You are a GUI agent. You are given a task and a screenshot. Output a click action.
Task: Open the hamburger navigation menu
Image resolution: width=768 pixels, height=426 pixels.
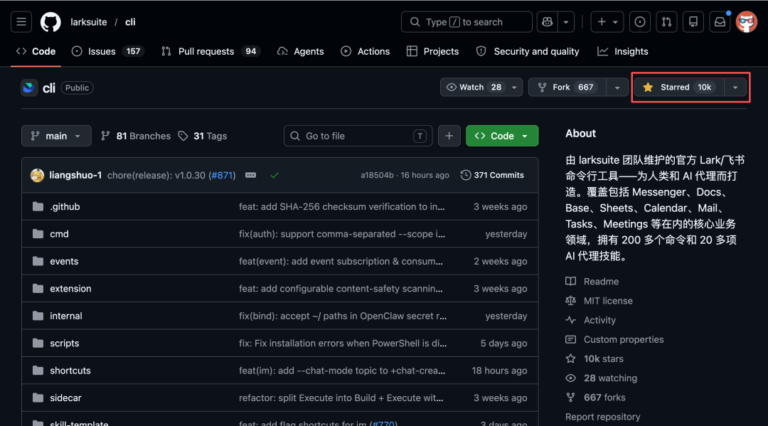[x=21, y=22]
